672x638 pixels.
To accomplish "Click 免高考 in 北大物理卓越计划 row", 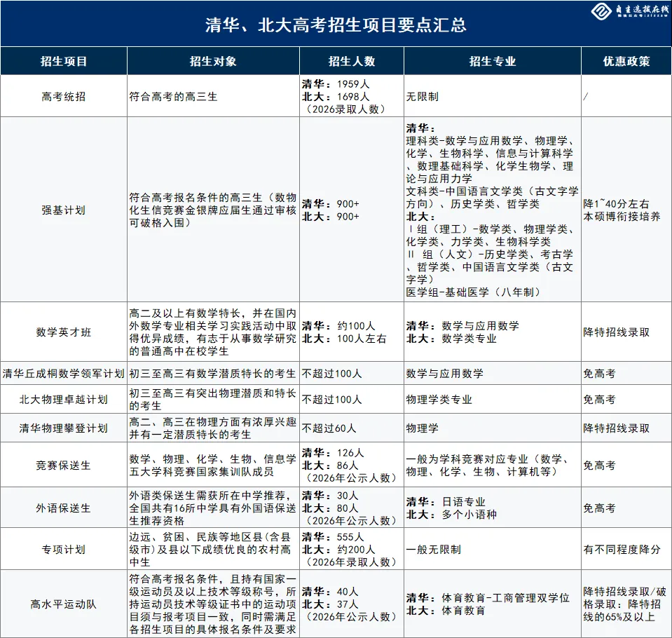I will [626, 399].
